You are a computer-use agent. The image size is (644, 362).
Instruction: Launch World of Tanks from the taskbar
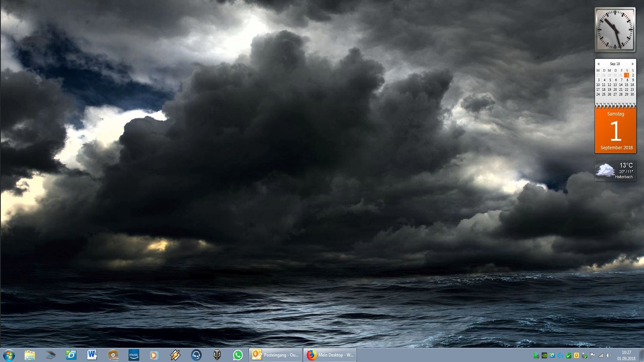pyautogui.click(x=217, y=355)
